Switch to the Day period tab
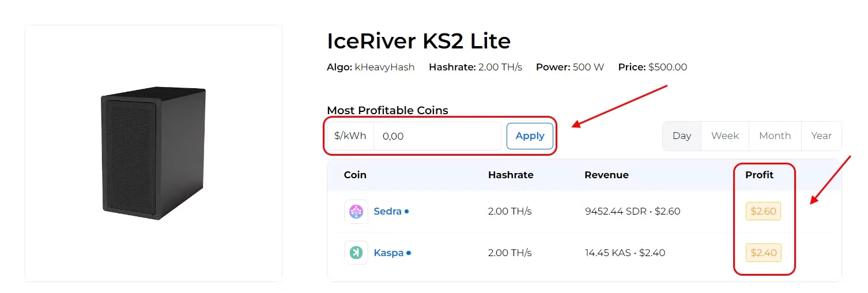The height and width of the screenshot is (293, 868). tap(682, 136)
